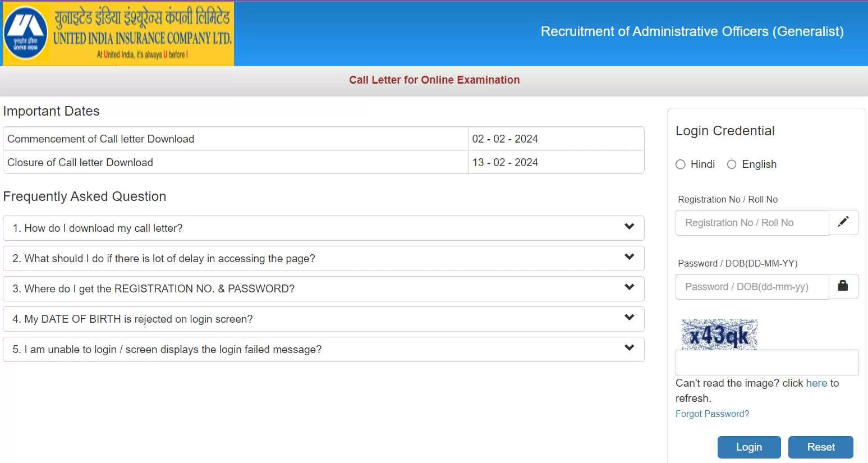Click the captcha image
The height and width of the screenshot is (463, 868).
click(x=719, y=334)
